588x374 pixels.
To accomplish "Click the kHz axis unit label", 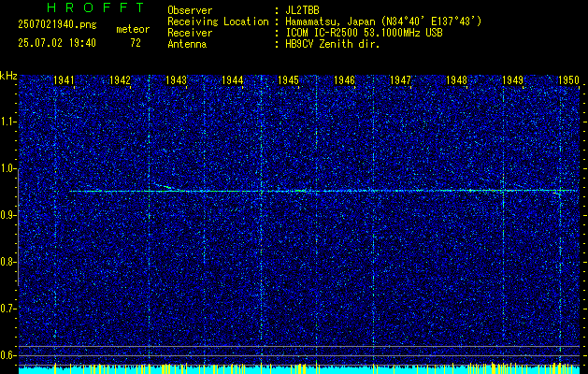I will [x=8, y=76].
